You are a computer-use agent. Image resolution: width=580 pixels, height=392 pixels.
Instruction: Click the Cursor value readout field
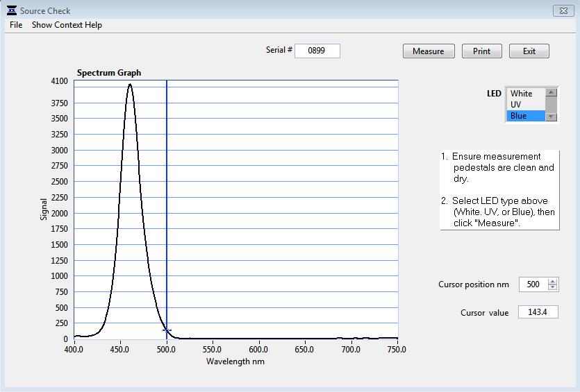[538, 312]
